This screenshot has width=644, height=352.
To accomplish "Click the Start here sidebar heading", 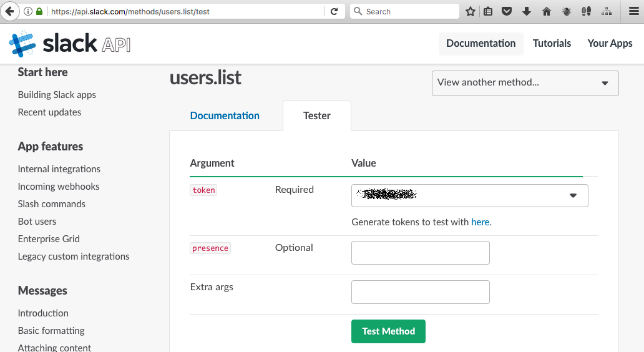I will click(42, 72).
